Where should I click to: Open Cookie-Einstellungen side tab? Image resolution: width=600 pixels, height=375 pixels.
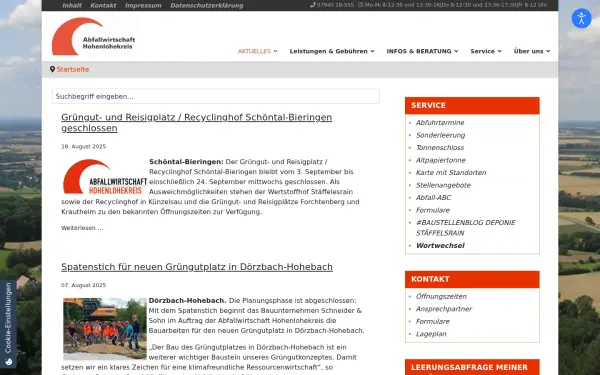click(8, 324)
